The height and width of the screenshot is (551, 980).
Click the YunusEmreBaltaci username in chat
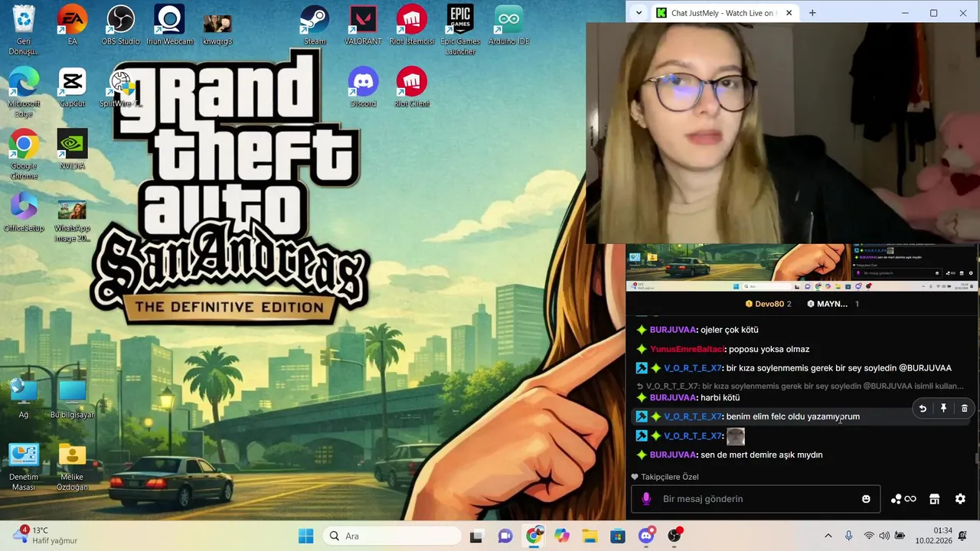[687, 349]
